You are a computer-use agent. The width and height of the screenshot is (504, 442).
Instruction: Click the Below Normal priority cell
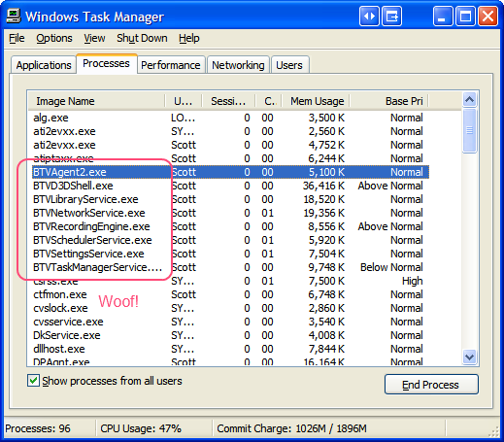[x=391, y=267]
